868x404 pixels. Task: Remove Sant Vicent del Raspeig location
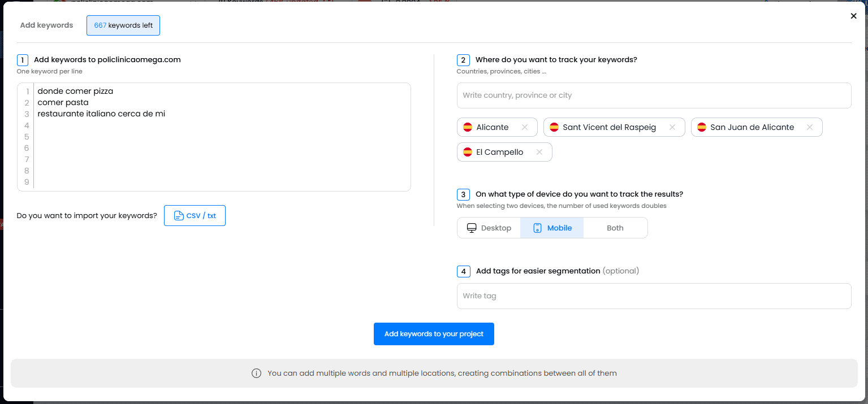click(672, 127)
